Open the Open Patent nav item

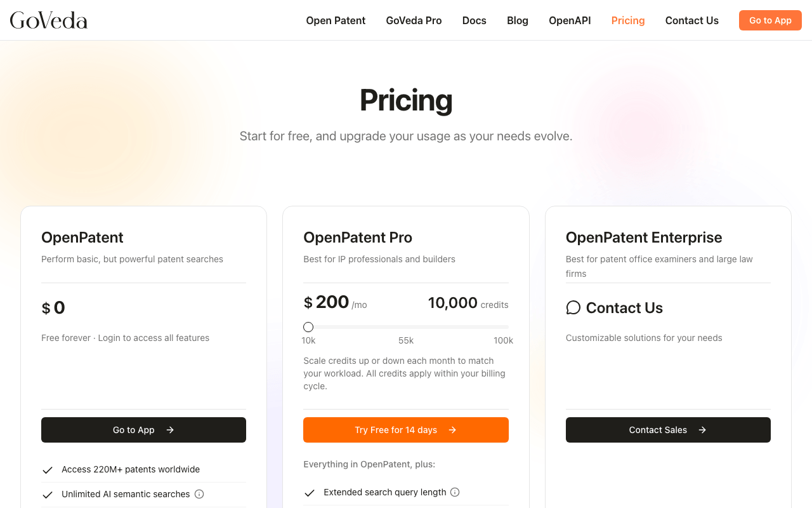click(x=336, y=20)
